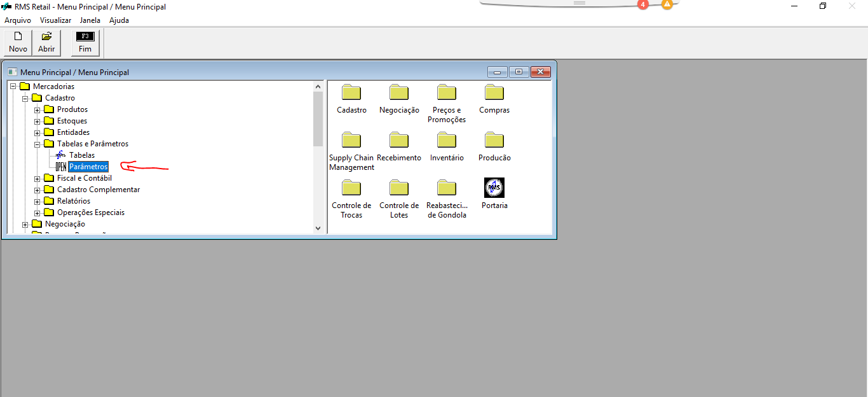Click the Mercadorias folder icon in tree
This screenshot has height=397, width=868.
(x=25, y=87)
